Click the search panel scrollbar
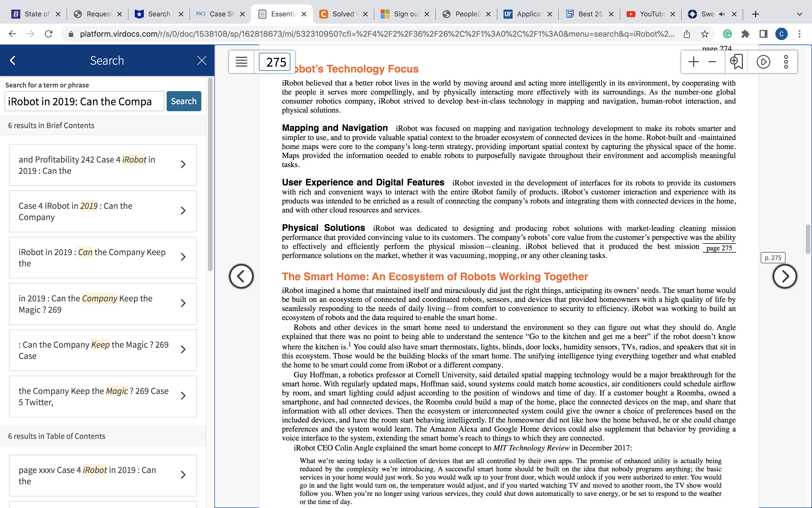This screenshot has height=508, width=812. pos(210,175)
